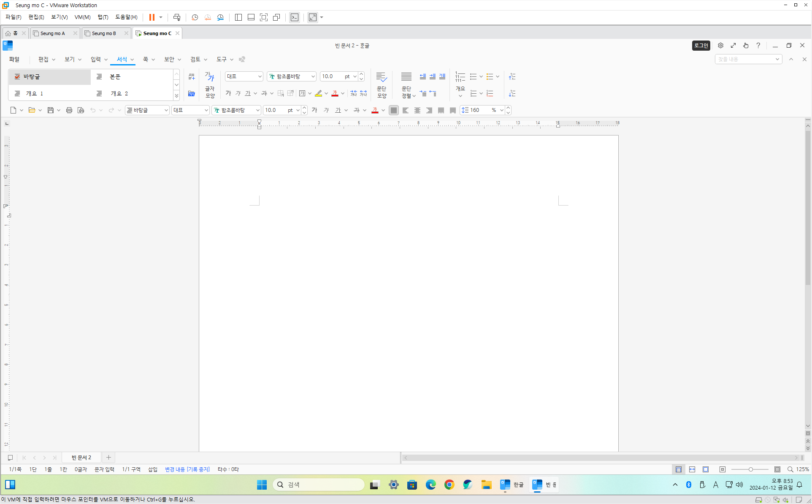Click the print preview icon
The width and height of the screenshot is (812, 504).
tap(81, 110)
